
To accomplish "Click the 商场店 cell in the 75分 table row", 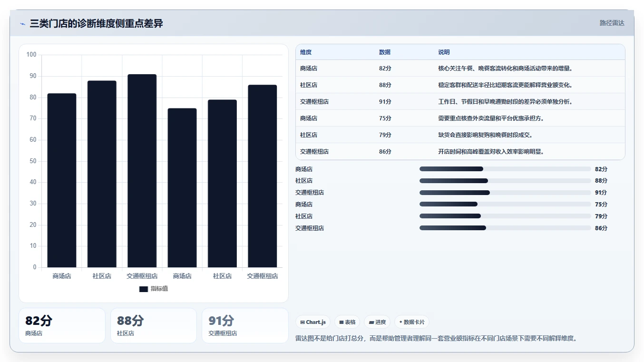I will pos(309,118).
